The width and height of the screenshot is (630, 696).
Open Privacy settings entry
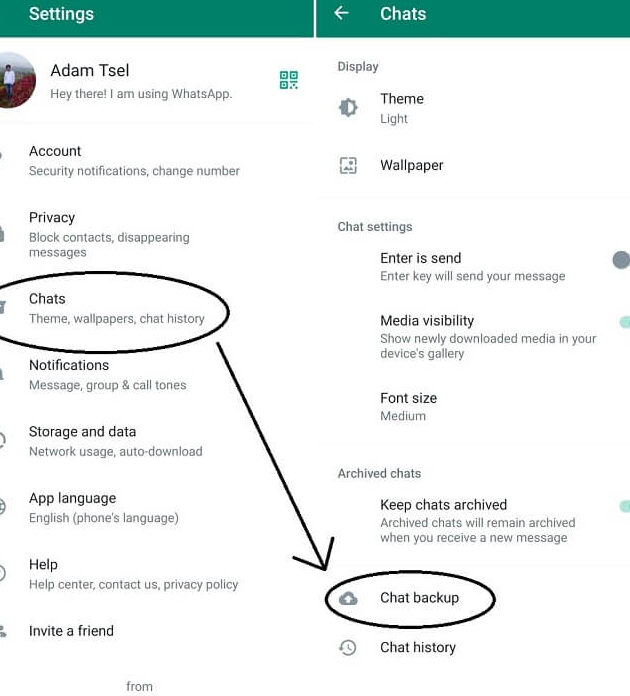[x=157, y=234]
